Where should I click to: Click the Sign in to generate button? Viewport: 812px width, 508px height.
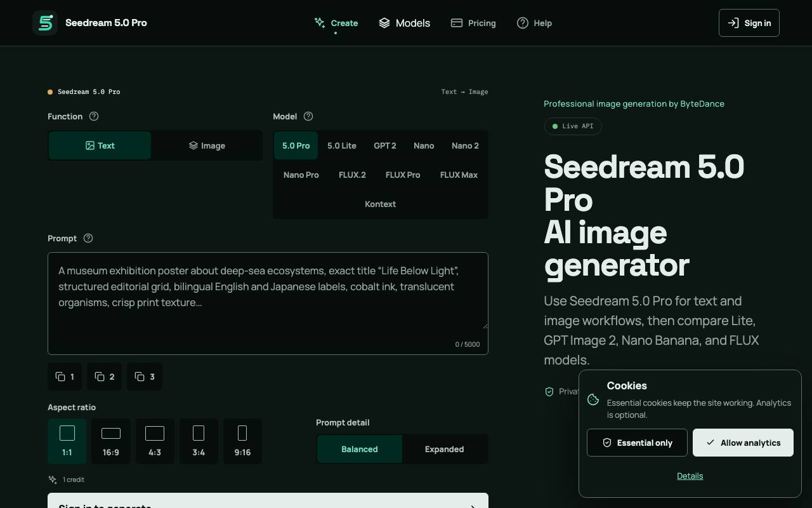pyautogui.click(x=268, y=500)
